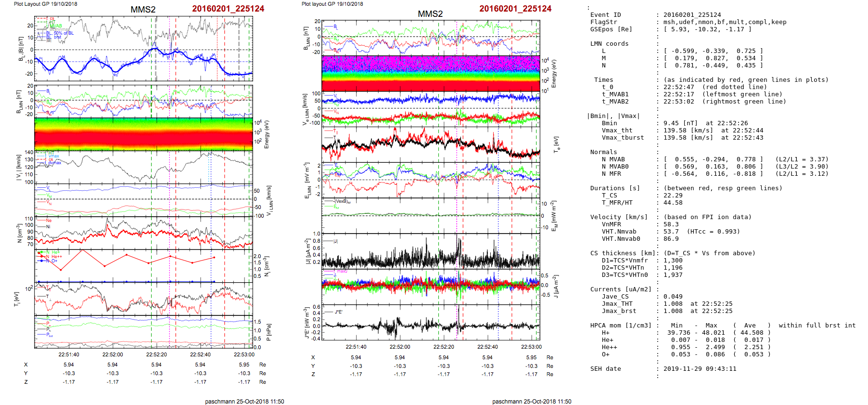Select the |J| current density panel
The width and height of the screenshot is (868, 405).
(x=431, y=251)
